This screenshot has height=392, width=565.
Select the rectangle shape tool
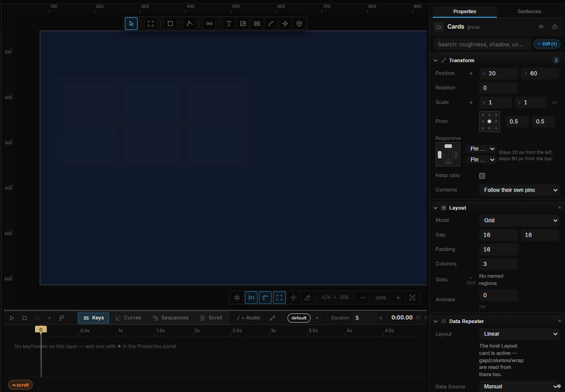tap(170, 24)
